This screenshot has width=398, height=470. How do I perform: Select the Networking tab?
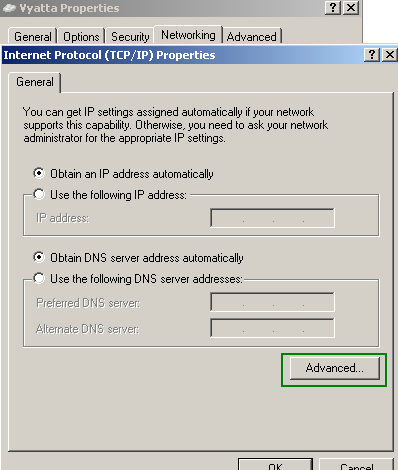188,35
